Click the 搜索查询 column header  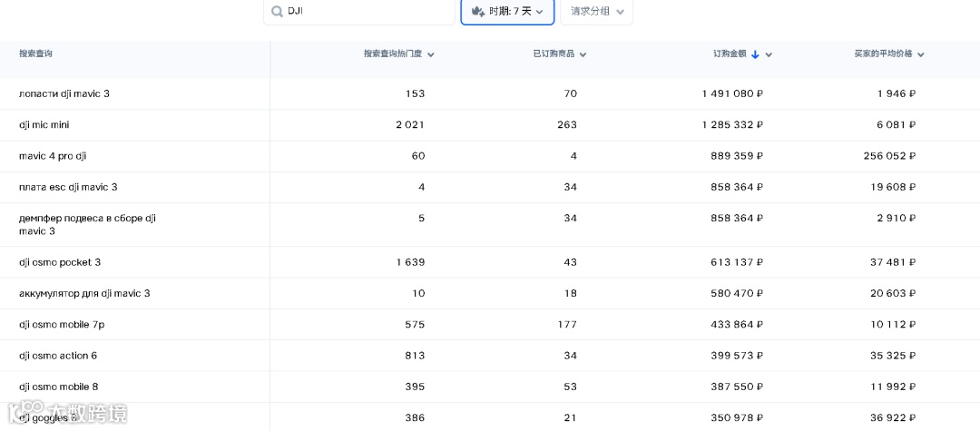tap(35, 54)
